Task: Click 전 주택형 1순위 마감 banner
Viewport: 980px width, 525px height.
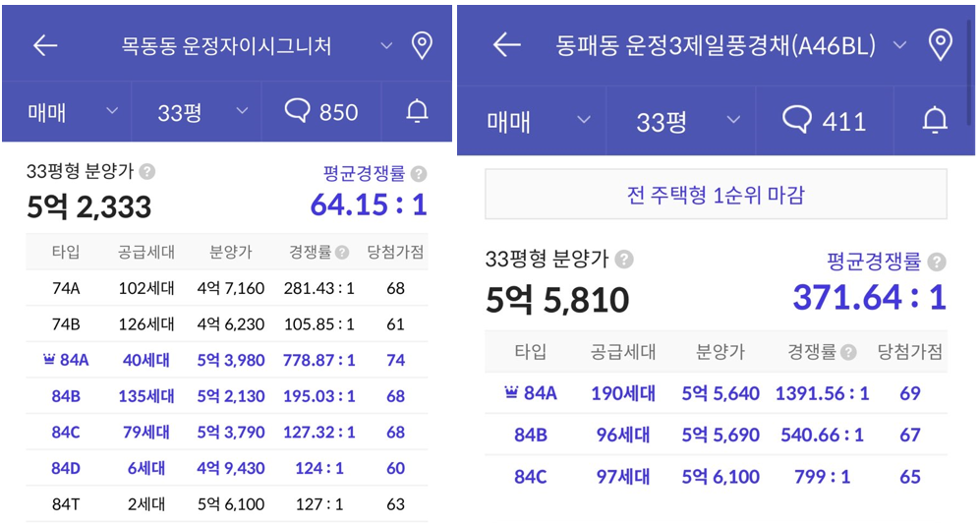Action: 716,195
